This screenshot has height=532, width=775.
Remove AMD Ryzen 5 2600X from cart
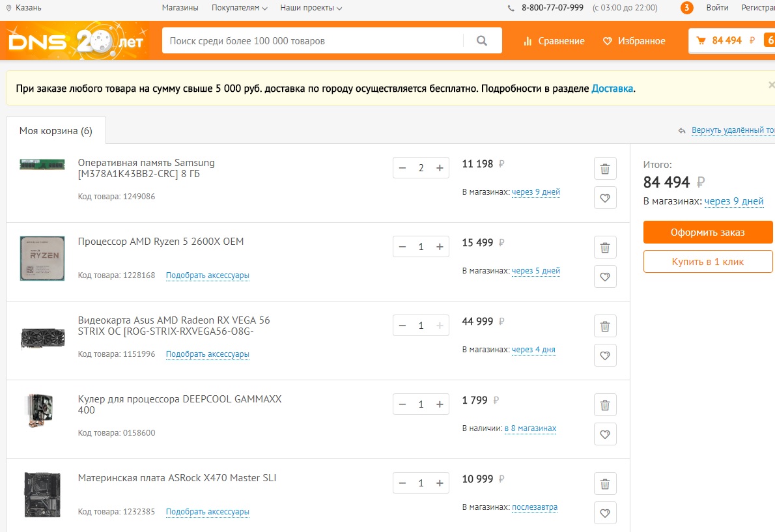(605, 247)
